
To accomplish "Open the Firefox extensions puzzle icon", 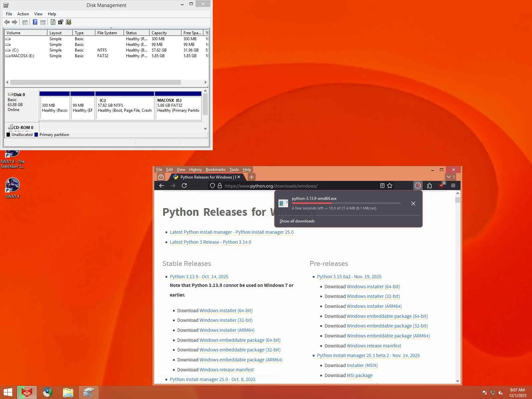I will pyautogui.click(x=429, y=186).
